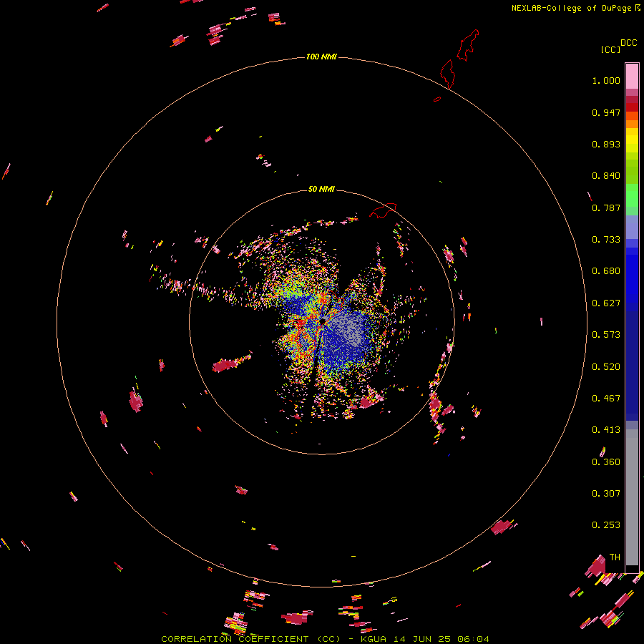Click the [CC] units label
The height and width of the screenshot is (644, 644).
[611, 49]
